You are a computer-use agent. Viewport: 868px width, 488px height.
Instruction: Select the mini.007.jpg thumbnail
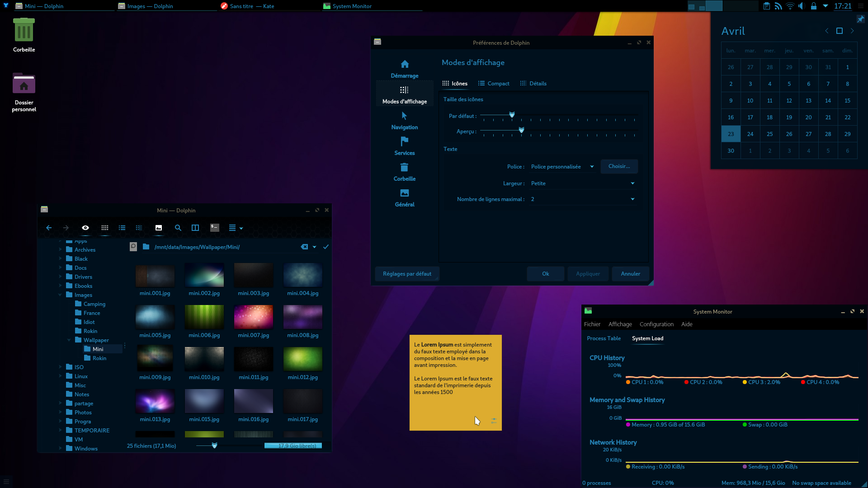(253, 317)
